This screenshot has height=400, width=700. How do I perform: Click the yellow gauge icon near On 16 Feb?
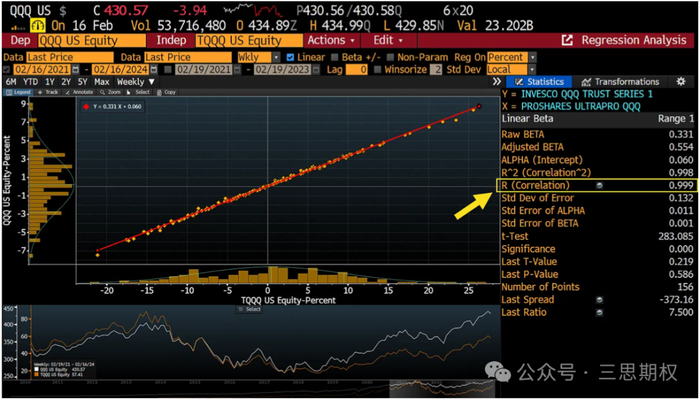click(x=38, y=25)
